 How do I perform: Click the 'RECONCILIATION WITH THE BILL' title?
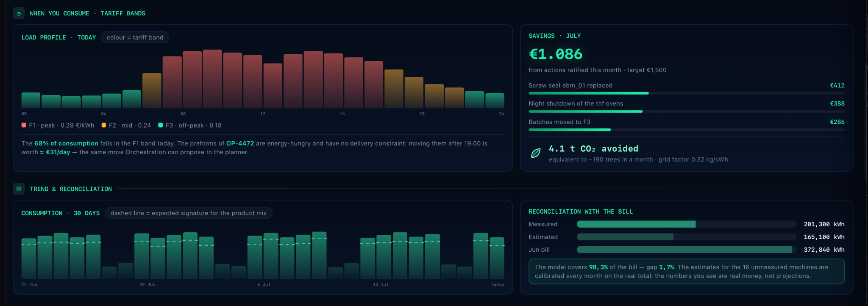581,211
